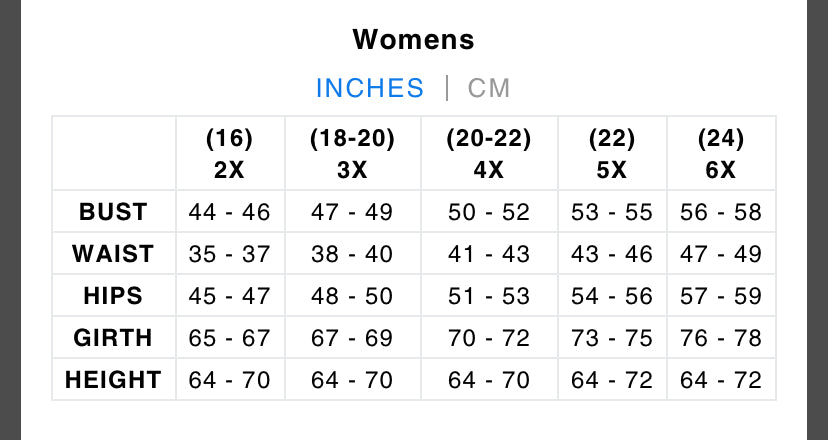Select the 6X (24) size column header
Image resolution: width=828 pixels, height=440 pixels.
click(720, 154)
